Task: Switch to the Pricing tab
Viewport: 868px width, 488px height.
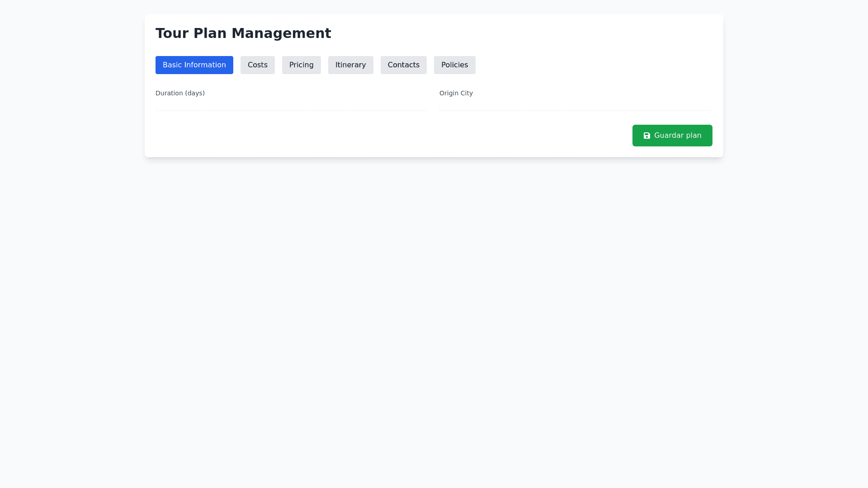Action: [301, 65]
